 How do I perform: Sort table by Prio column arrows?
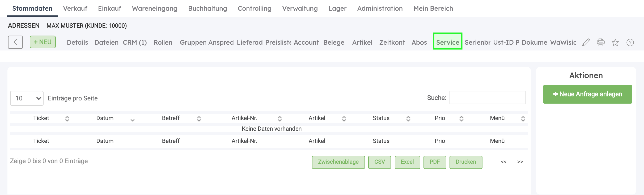coord(461,119)
